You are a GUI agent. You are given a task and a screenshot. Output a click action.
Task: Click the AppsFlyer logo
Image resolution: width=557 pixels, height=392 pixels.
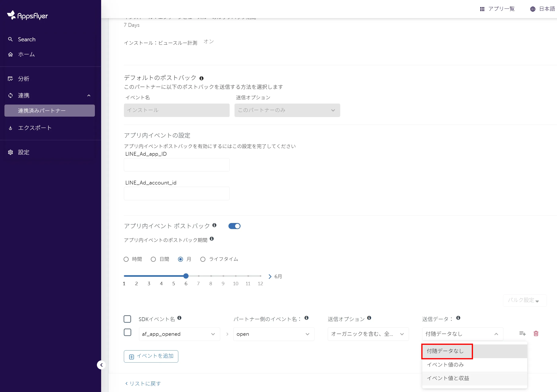point(27,16)
